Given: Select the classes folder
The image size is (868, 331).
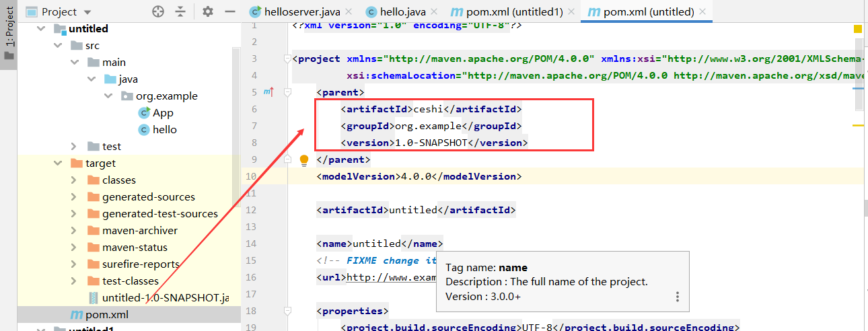Looking at the screenshot, I should pyautogui.click(x=119, y=180).
